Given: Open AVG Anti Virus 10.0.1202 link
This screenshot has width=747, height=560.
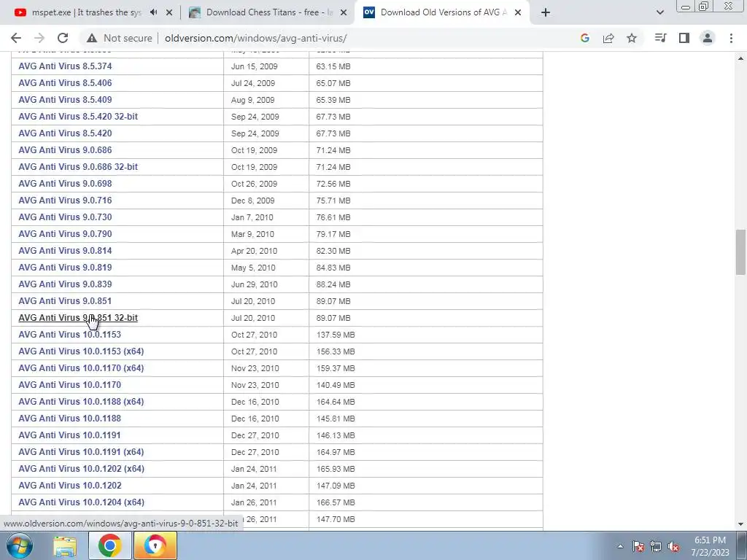Looking at the screenshot, I should click(x=70, y=485).
